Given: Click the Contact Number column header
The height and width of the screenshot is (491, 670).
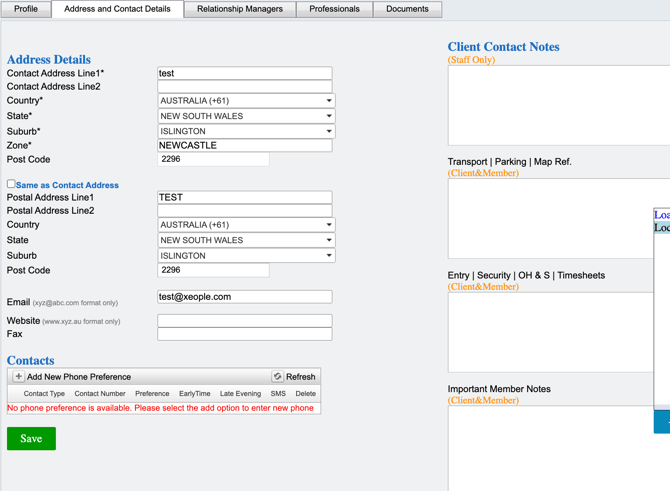Looking at the screenshot, I should point(100,394).
